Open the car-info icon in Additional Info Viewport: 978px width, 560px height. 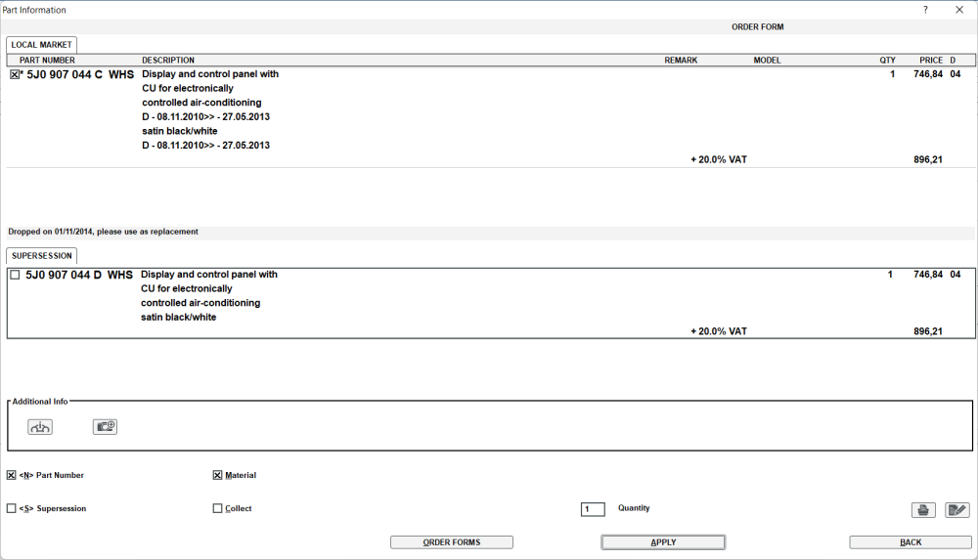40,427
